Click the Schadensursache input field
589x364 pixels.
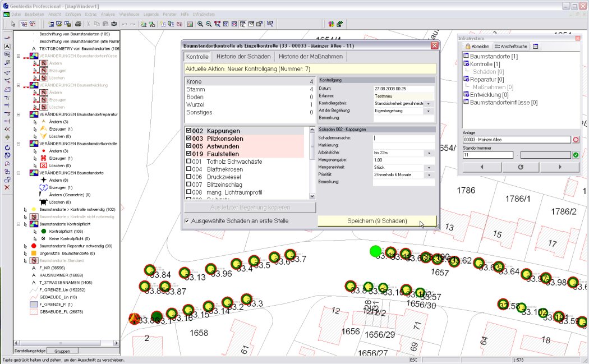404,137
